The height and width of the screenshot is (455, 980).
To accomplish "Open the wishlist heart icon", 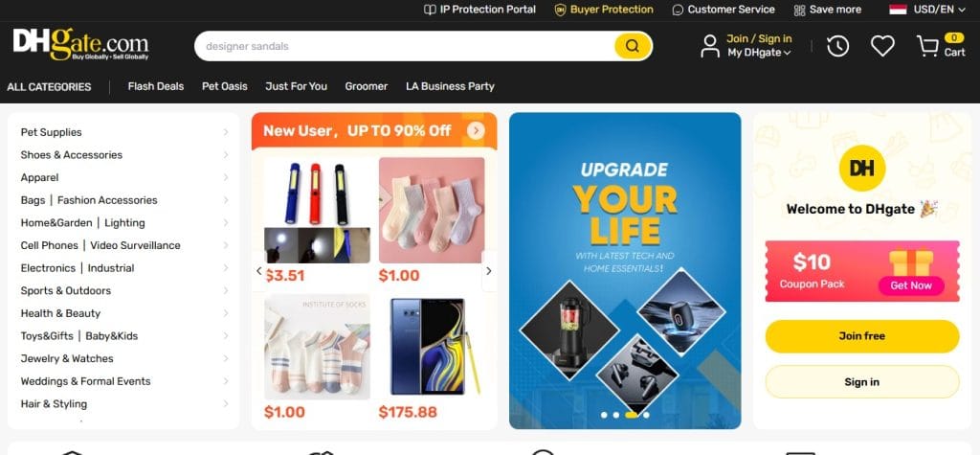I will pos(882,46).
